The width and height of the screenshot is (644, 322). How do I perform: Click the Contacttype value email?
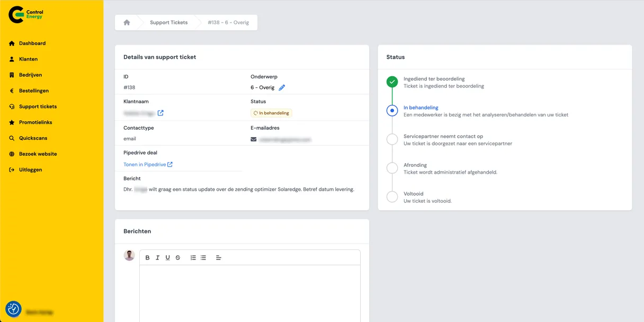130,139
